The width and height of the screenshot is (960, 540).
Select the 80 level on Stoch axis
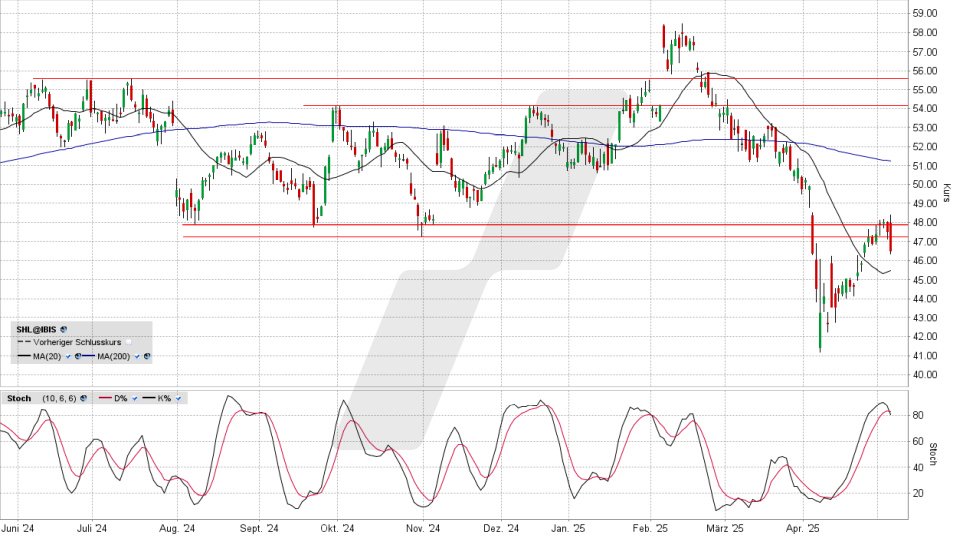click(x=918, y=415)
